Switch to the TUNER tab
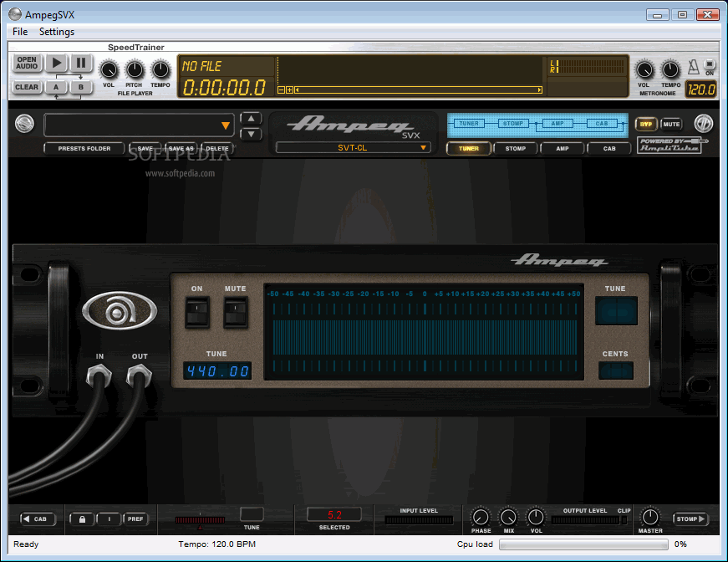This screenshot has width=728, height=562. pyautogui.click(x=468, y=149)
